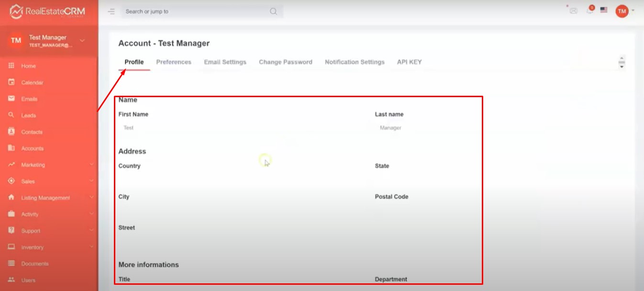Open Calendar from the sidebar icon

pyautogui.click(x=11, y=82)
